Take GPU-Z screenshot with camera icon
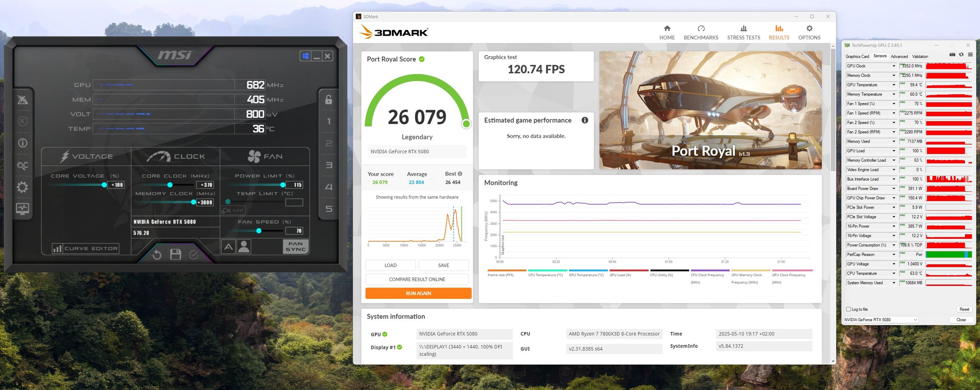The image size is (980, 390). [x=952, y=55]
